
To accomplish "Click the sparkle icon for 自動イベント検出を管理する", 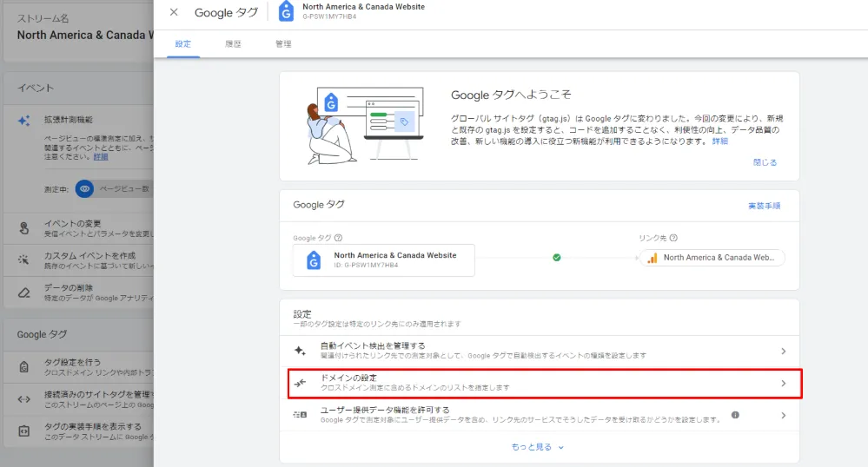I will click(x=300, y=351).
